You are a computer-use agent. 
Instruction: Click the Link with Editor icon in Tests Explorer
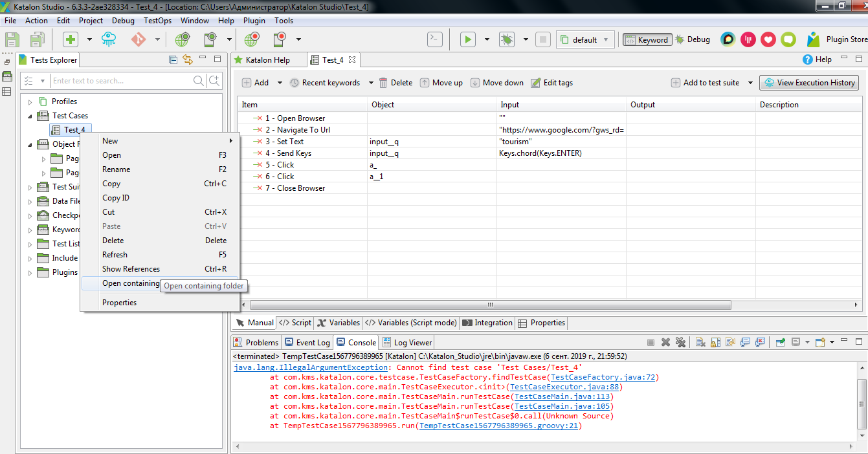click(x=188, y=59)
